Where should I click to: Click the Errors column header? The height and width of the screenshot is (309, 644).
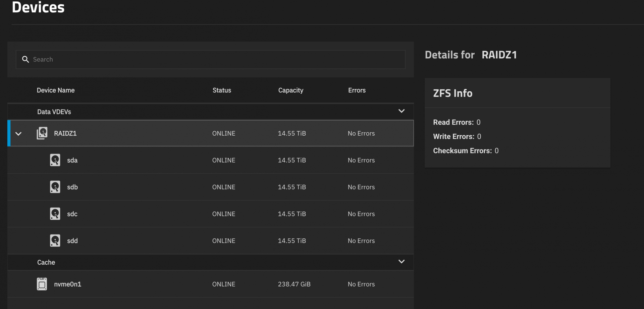click(357, 90)
